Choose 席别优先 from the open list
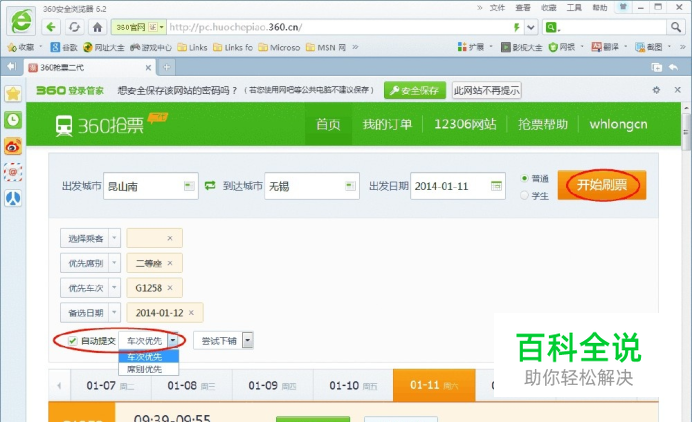692x422 pixels. [149, 369]
